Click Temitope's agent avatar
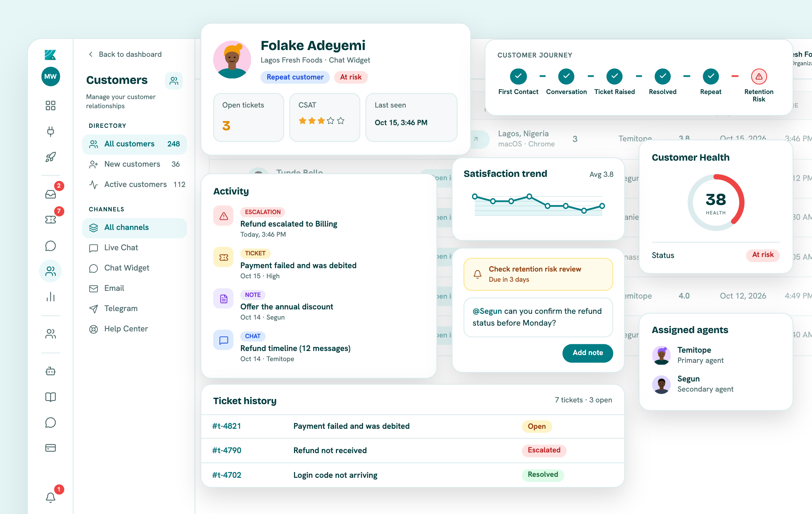This screenshot has height=514, width=812. (661, 355)
